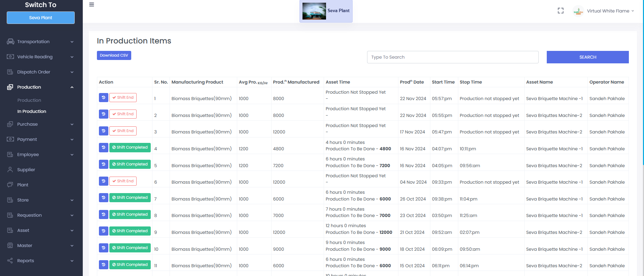The image size is (644, 276).
Task: Click the hamburger menu icon
Action: click(x=92, y=5)
